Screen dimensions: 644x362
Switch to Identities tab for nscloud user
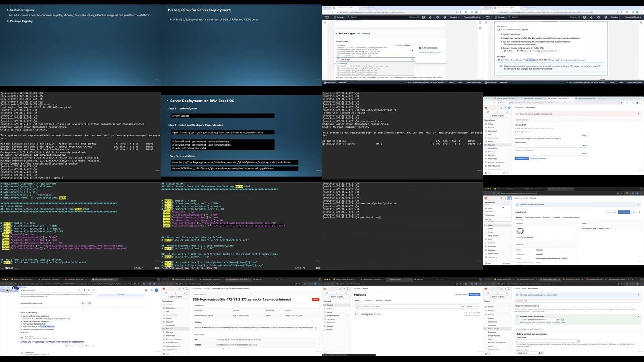(556, 217)
